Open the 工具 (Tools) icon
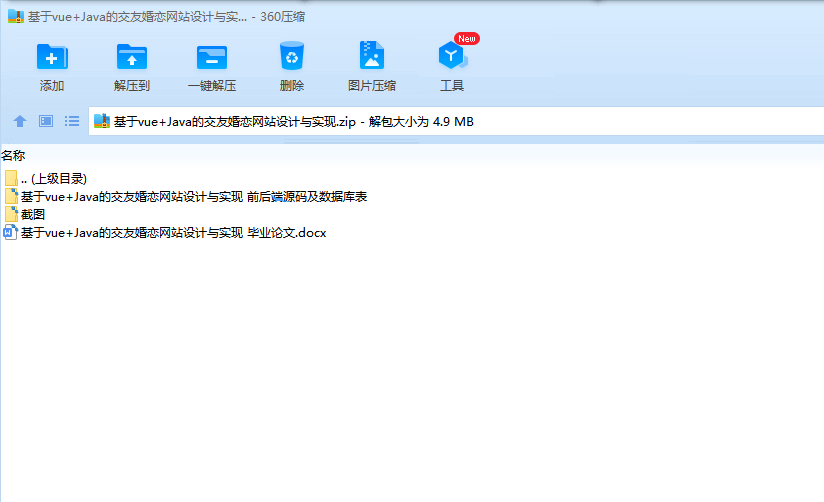 452,56
